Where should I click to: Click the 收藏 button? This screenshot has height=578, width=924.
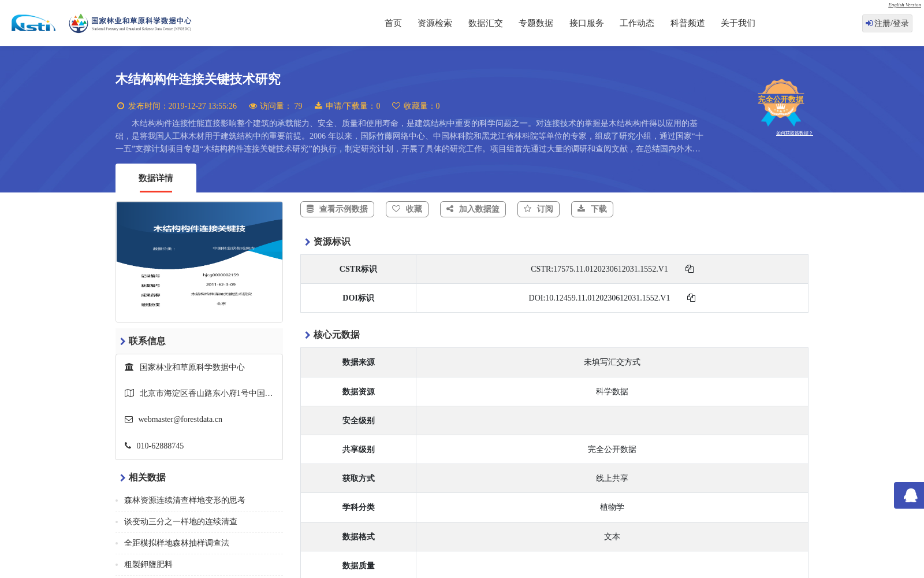tap(407, 209)
